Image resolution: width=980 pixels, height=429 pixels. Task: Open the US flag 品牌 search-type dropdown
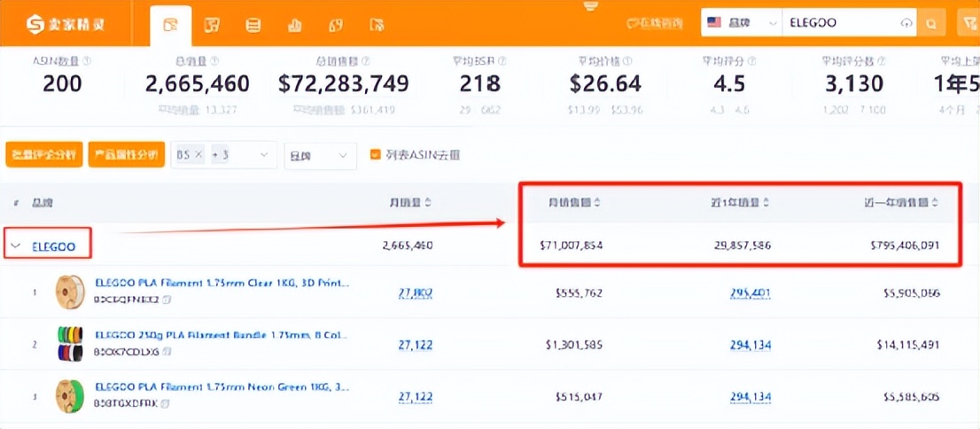(x=742, y=23)
